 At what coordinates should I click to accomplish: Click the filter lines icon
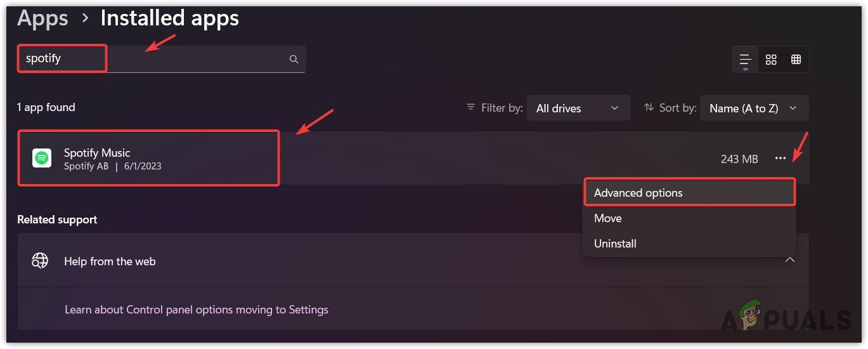click(470, 107)
